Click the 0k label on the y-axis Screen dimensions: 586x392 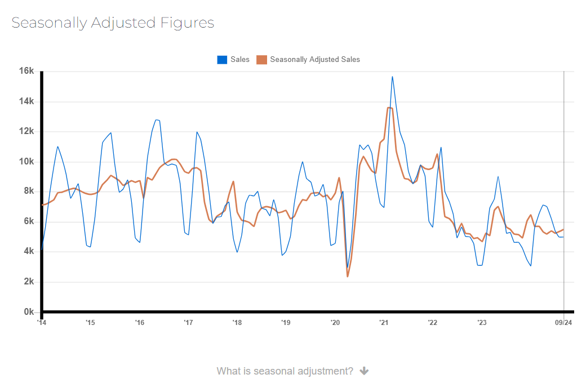(x=29, y=312)
